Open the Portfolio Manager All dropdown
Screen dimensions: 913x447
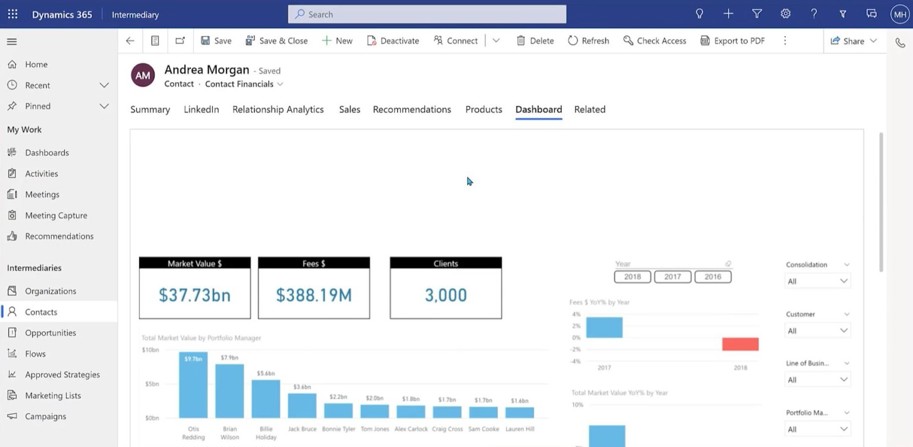[818, 430]
